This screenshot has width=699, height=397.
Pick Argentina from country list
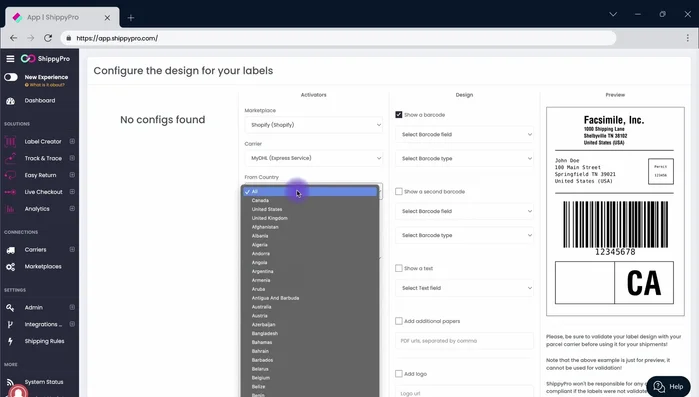pyautogui.click(x=310, y=271)
